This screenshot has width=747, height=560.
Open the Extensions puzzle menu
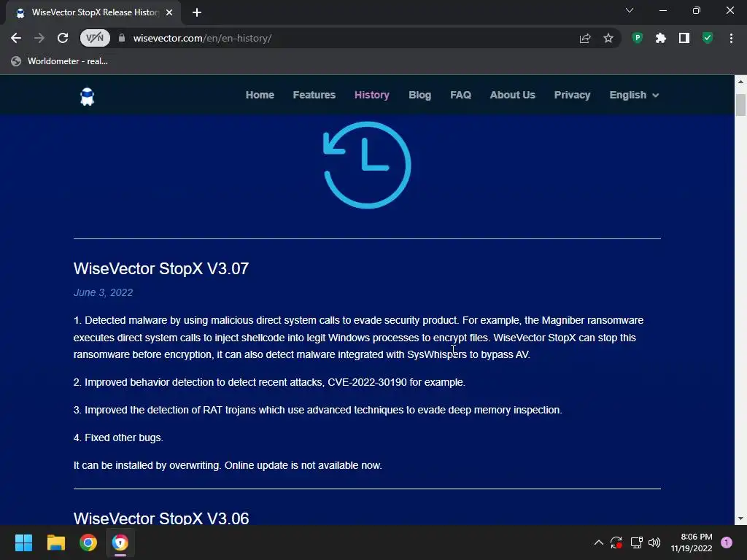coord(661,38)
